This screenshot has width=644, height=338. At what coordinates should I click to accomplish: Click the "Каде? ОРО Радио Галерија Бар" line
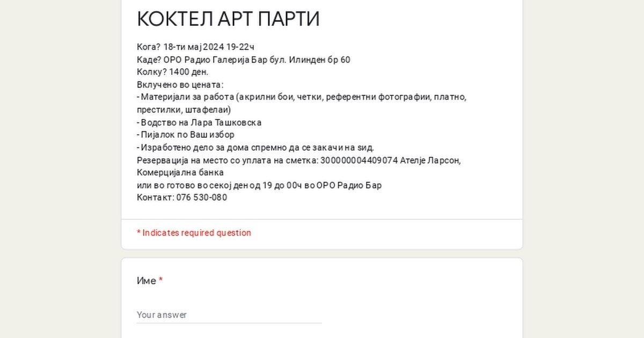click(x=243, y=60)
